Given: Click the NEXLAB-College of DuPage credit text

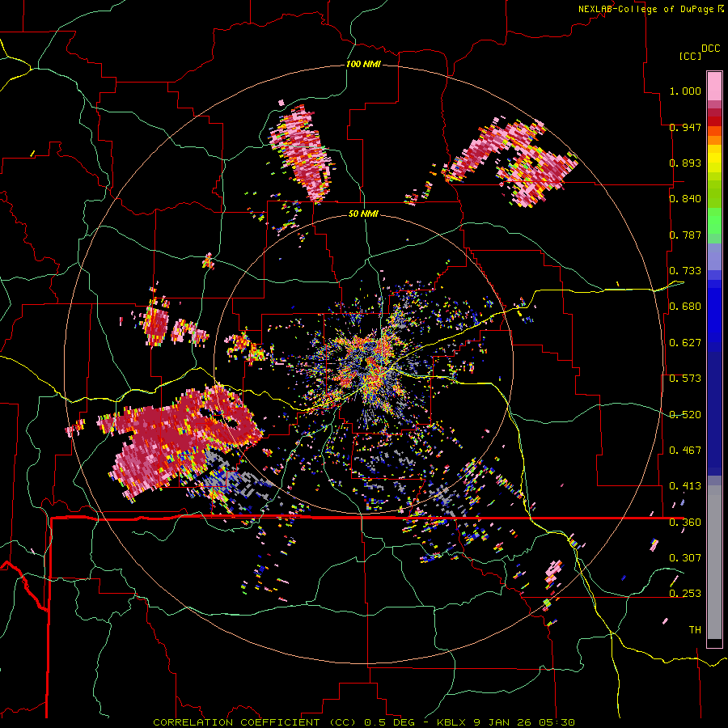Looking at the screenshot, I should (650, 9).
